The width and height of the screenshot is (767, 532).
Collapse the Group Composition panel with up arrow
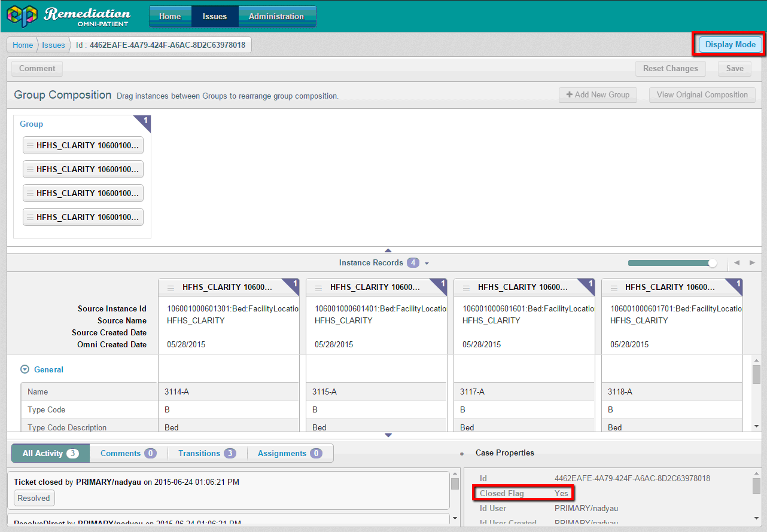click(x=388, y=250)
